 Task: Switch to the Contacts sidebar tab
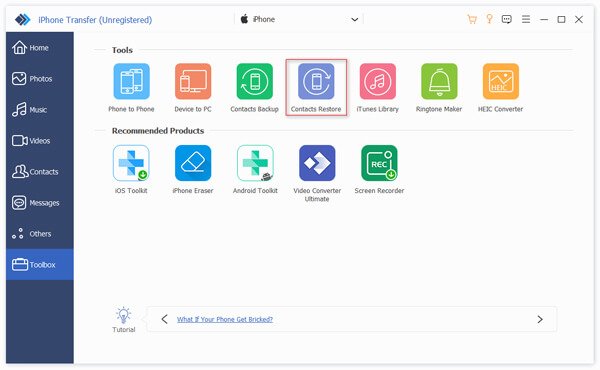coord(40,172)
